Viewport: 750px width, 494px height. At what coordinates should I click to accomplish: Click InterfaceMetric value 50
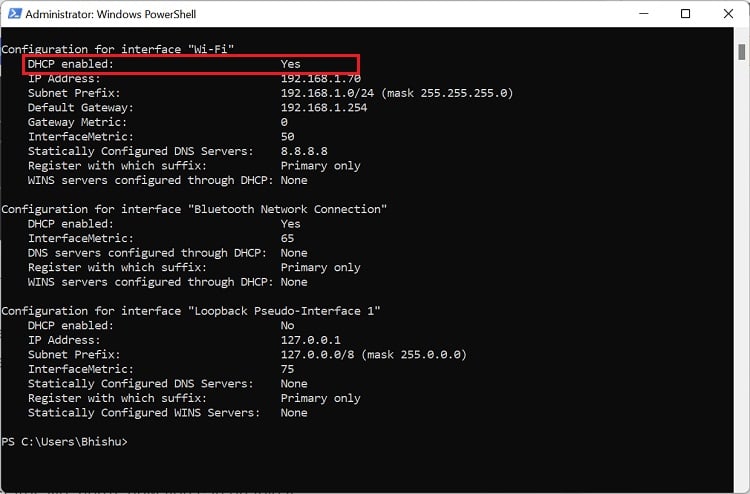tap(287, 136)
